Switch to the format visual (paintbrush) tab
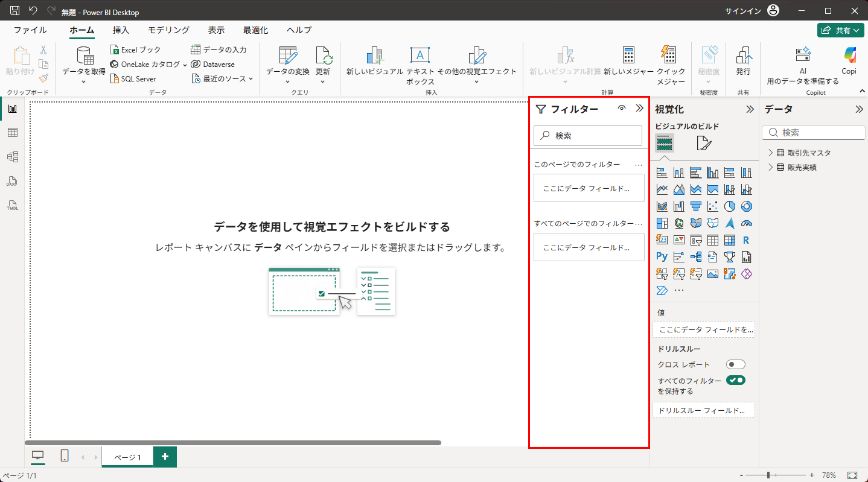The width and height of the screenshot is (868, 482). coord(704,143)
